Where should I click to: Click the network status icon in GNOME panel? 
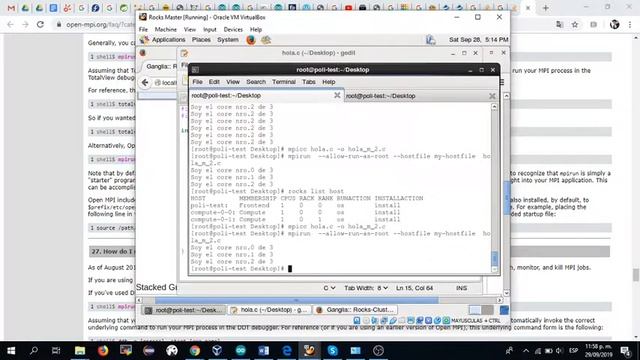[x=431, y=40]
